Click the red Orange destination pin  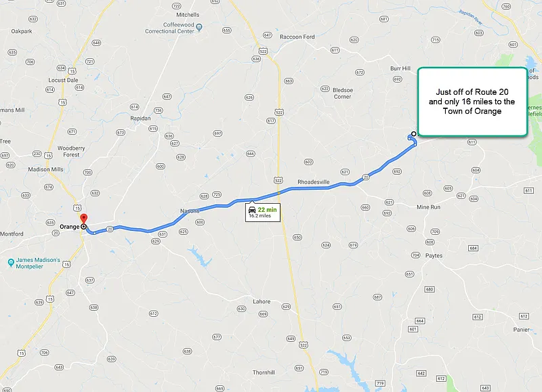click(83, 219)
